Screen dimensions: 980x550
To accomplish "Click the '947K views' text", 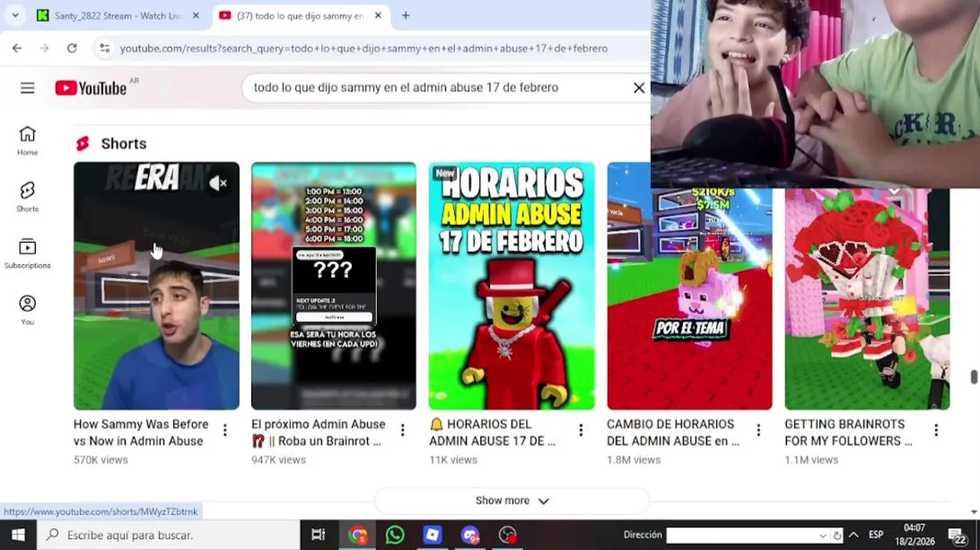I will [x=279, y=460].
